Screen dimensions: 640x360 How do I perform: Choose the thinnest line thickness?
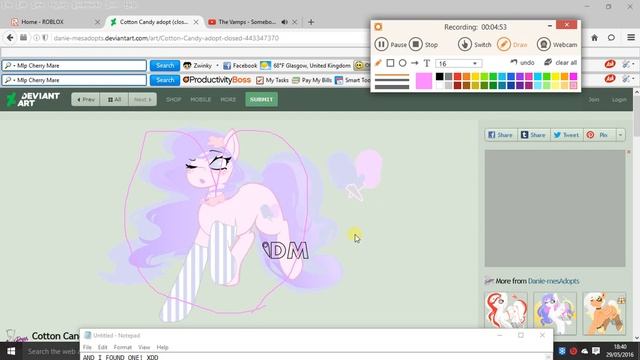(392, 75)
